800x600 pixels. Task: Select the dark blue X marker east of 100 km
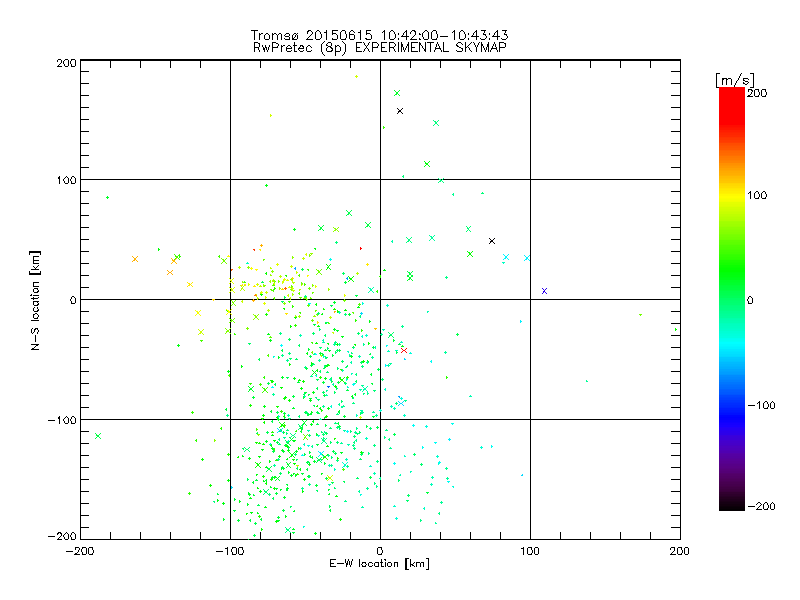[x=544, y=291]
